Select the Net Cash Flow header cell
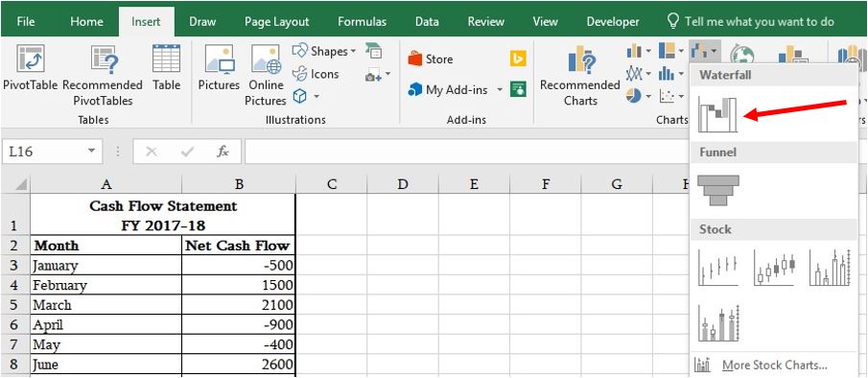This screenshot has width=868, height=378. (239, 246)
